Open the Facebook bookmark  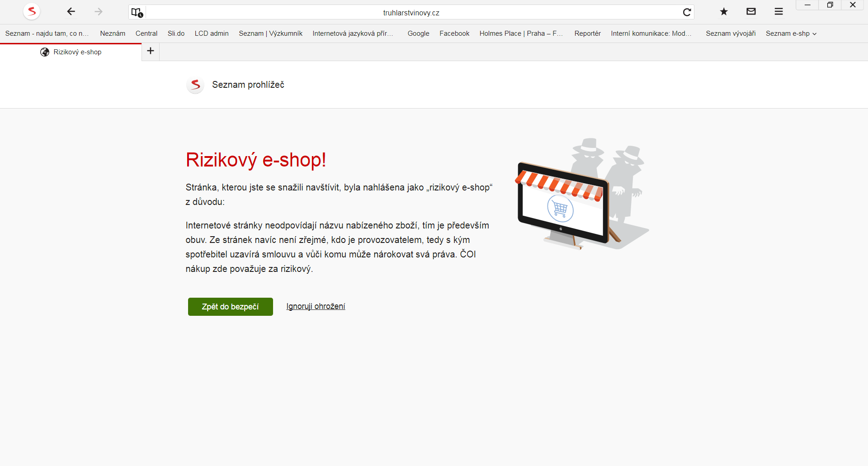coord(454,33)
